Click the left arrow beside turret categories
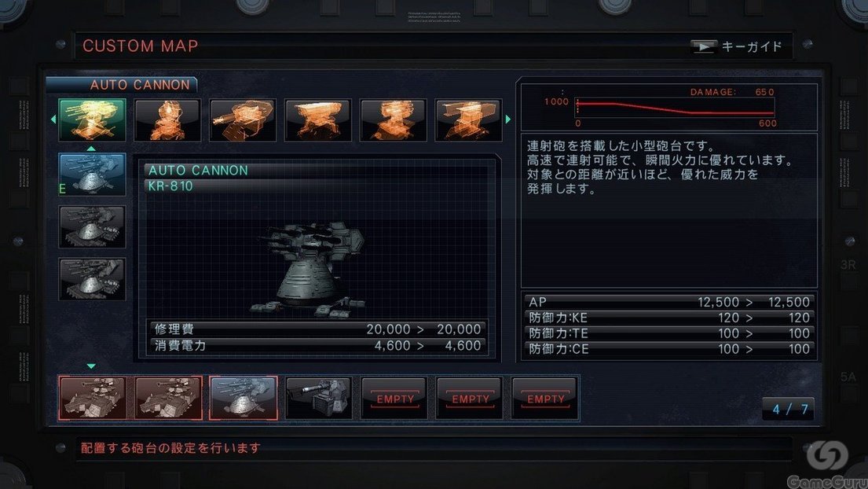 click(x=53, y=119)
